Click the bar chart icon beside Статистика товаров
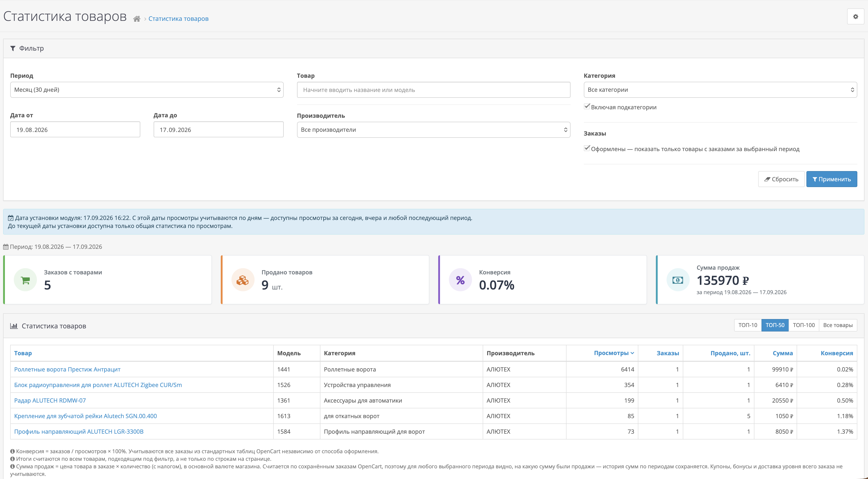The image size is (868, 479). [x=14, y=326]
